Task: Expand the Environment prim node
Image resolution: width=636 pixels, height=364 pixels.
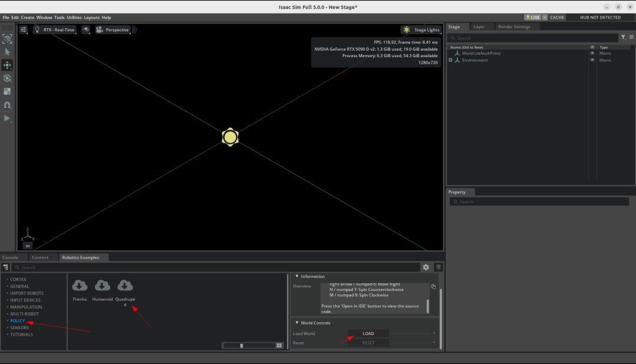Action: [x=450, y=60]
